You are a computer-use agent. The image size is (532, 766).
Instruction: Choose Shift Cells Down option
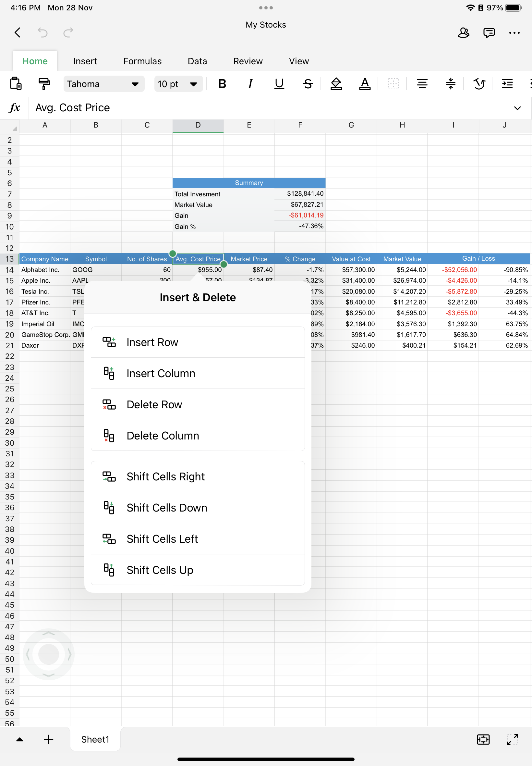pyautogui.click(x=198, y=508)
